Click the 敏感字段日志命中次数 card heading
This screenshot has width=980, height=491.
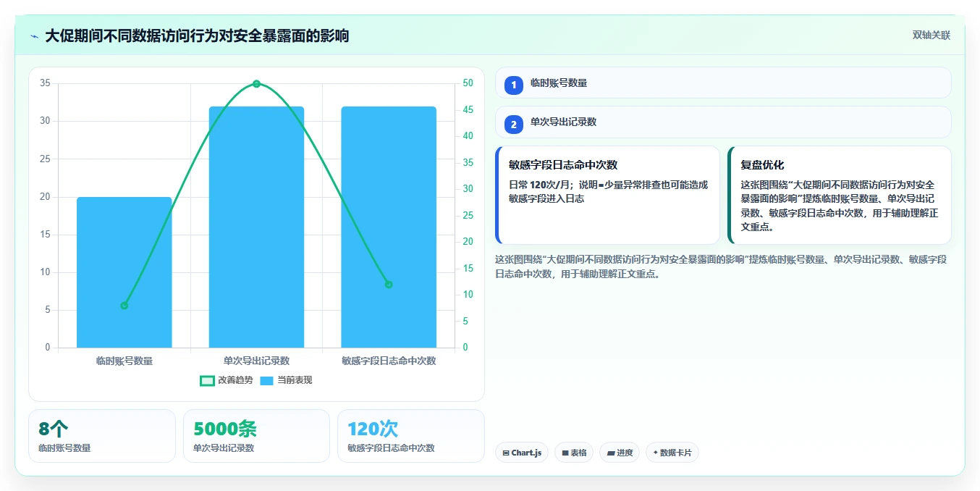563,165
